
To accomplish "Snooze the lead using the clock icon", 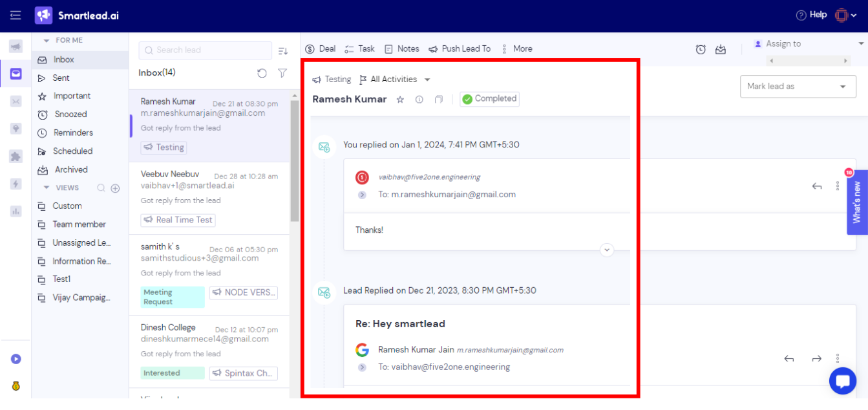I will pyautogui.click(x=701, y=49).
